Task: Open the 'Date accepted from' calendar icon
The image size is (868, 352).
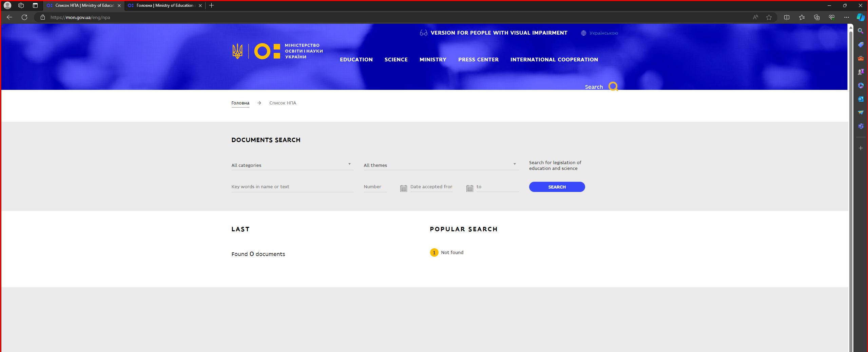Action: [403, 188]
